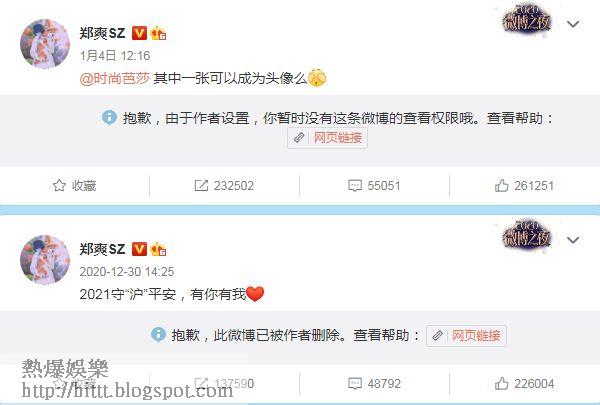Click repost icon showing 232502
Viewport: 600px width, 405px height.
pos(201,186)
